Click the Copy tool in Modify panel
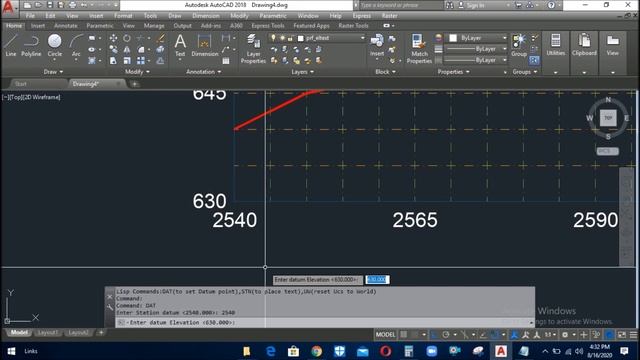 [113, 49]
